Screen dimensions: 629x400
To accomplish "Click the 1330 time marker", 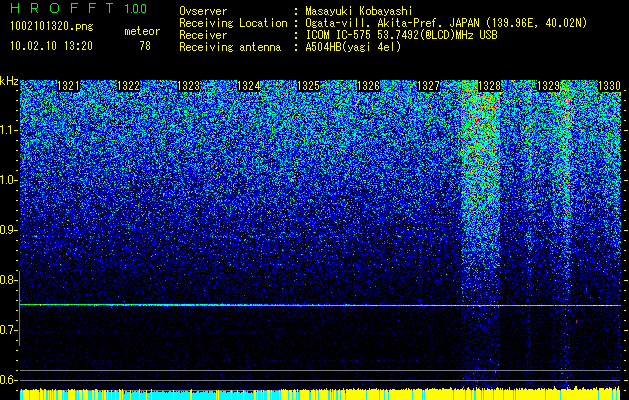I will coord(609,86).
